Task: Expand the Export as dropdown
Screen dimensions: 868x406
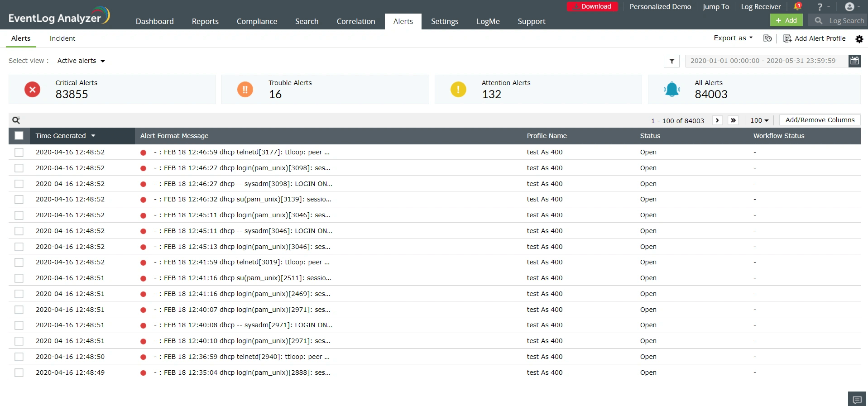Action: pyautogui.click(x=733, y=38)
